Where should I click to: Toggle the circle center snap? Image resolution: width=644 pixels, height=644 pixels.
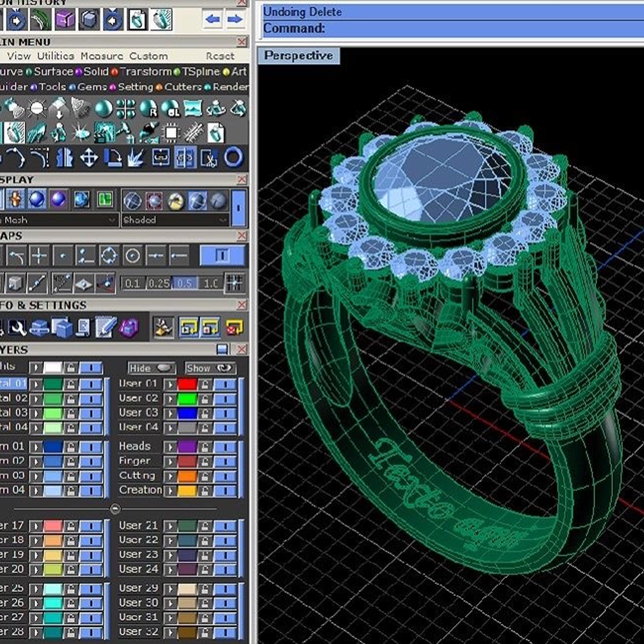tap(132, 256)
